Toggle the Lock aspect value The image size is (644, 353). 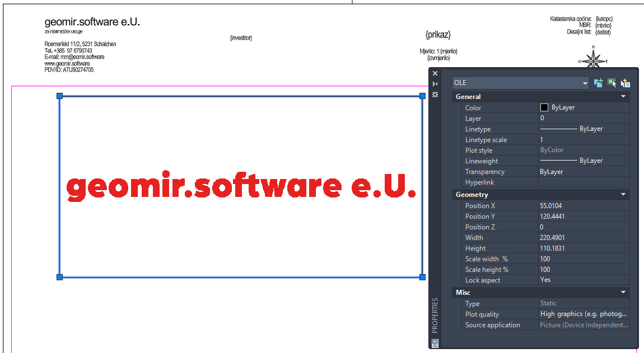click(x=582, y=280)
